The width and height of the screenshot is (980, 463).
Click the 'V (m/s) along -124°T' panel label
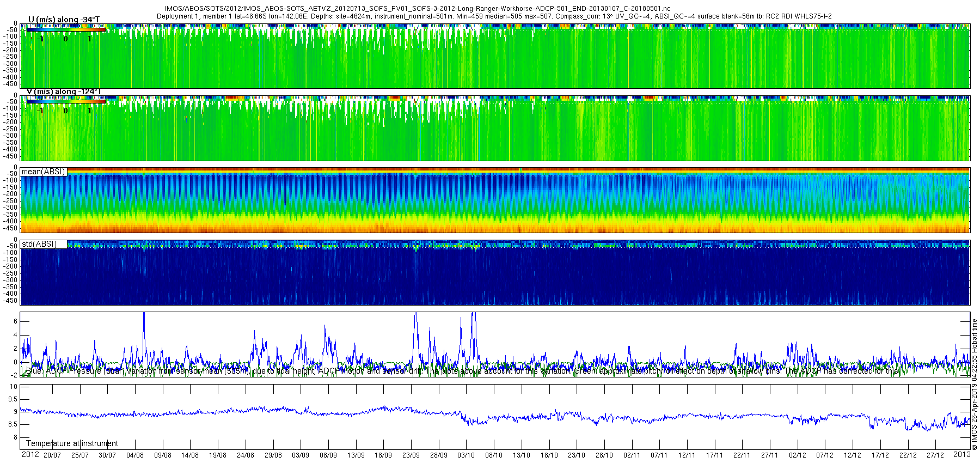coord(64,92)
